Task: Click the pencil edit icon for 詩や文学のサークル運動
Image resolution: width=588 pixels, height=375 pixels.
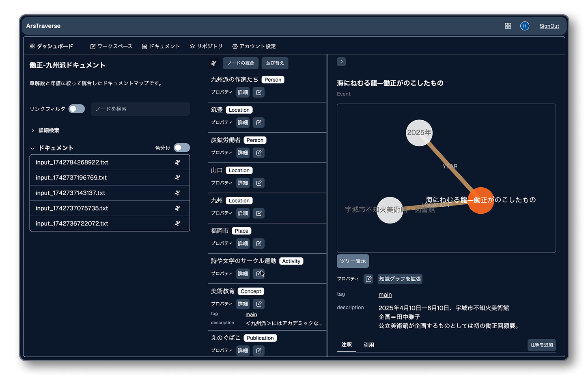Action: pos(258,273)
